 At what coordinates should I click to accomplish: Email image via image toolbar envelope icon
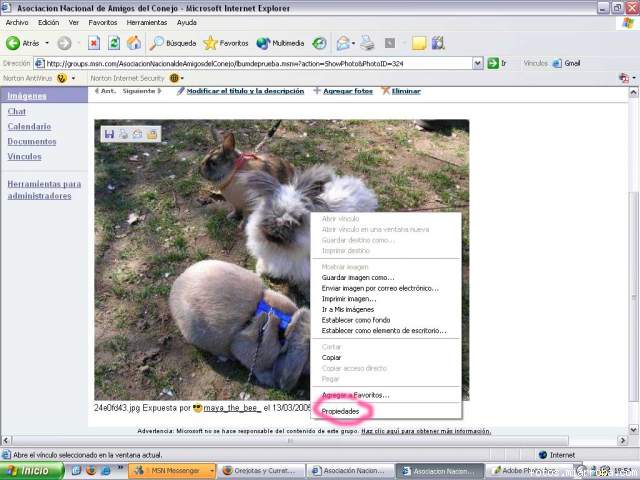(x=138, y=134)
